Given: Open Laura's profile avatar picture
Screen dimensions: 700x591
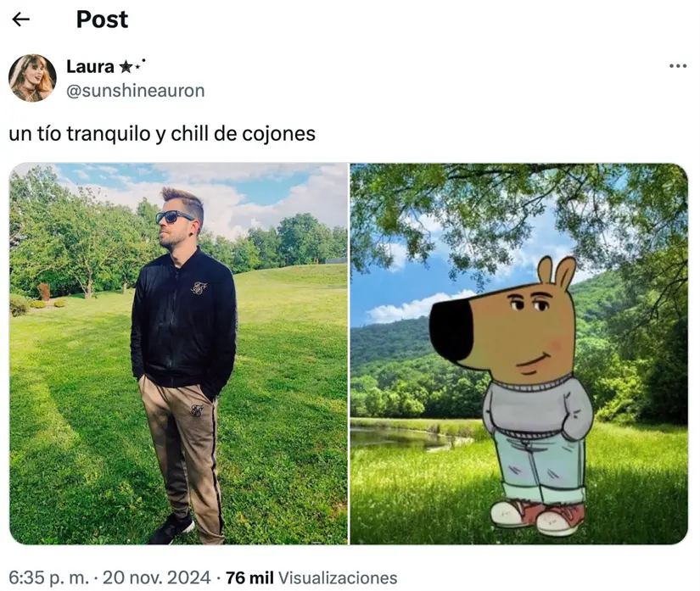Looking at the screenshot, I should (32, 78).
